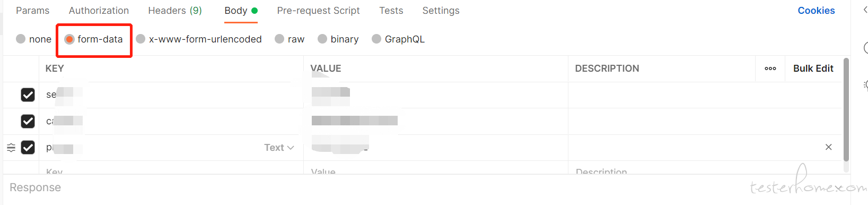This screenshot has width=868, height=205.
Task: Grab the row reorder handle icon
Action: coord(11,148)
